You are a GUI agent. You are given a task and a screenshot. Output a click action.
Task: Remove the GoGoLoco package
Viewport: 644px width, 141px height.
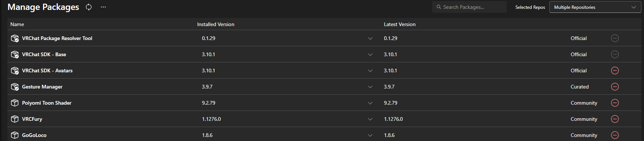tap(615, 135)
